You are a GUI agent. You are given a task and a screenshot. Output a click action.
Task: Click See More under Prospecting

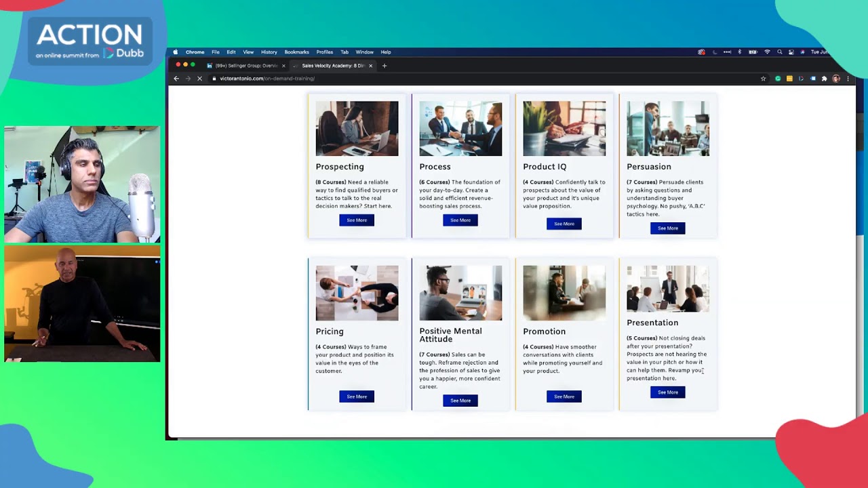click(357, 220)
